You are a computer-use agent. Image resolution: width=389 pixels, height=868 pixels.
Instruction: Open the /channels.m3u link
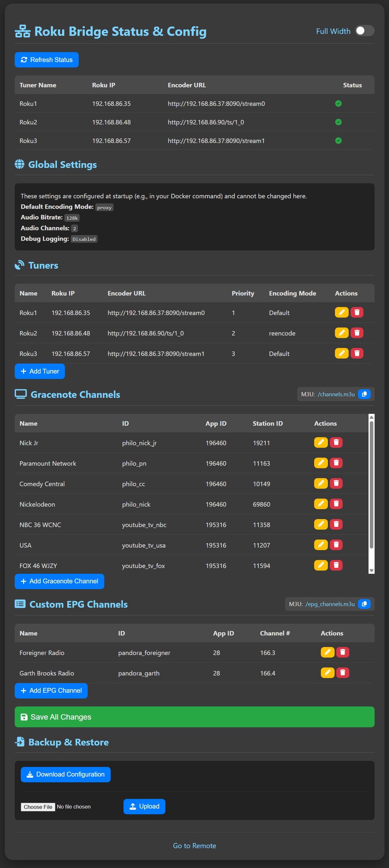click(336, 394)
